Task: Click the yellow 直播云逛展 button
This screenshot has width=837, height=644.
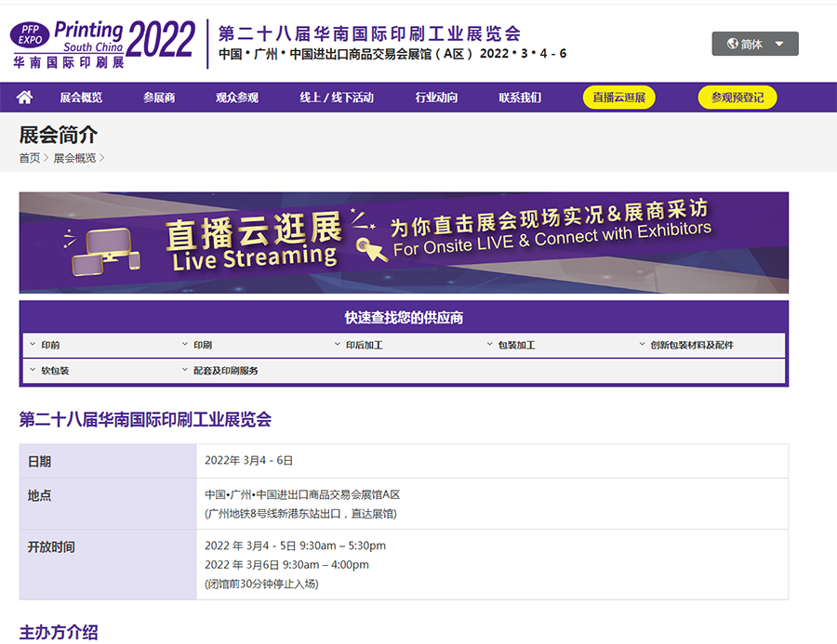Action: coord(618,98)
